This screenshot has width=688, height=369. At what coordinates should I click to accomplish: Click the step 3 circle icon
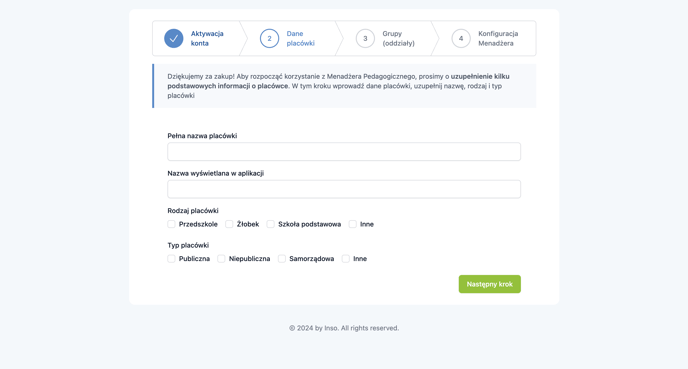click(365, 38)
